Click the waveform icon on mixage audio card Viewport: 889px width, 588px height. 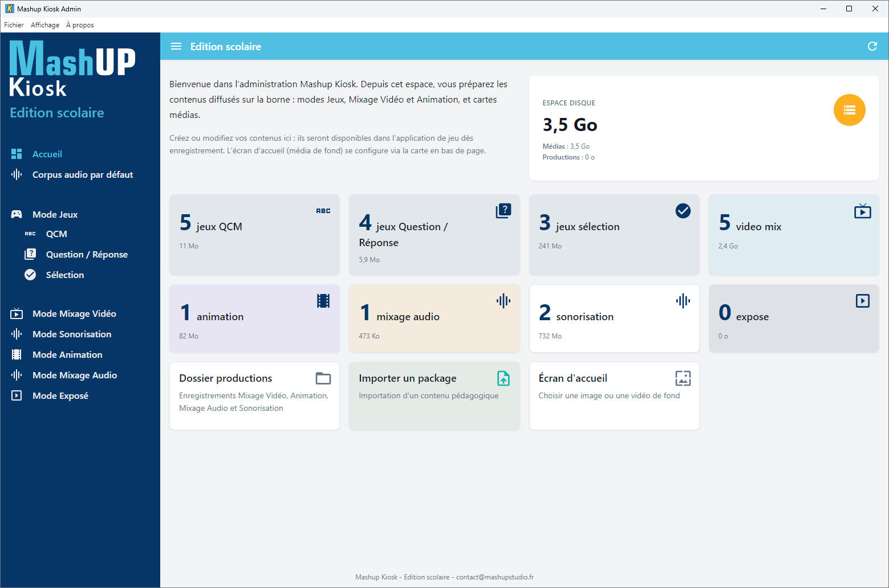pyautogui.click(x=504, y=301)
